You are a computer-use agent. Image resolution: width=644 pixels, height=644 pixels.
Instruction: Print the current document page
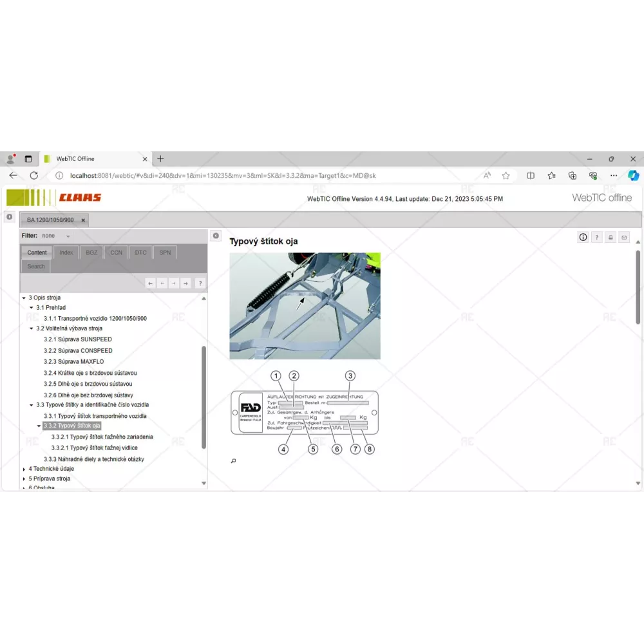[611, 237]
